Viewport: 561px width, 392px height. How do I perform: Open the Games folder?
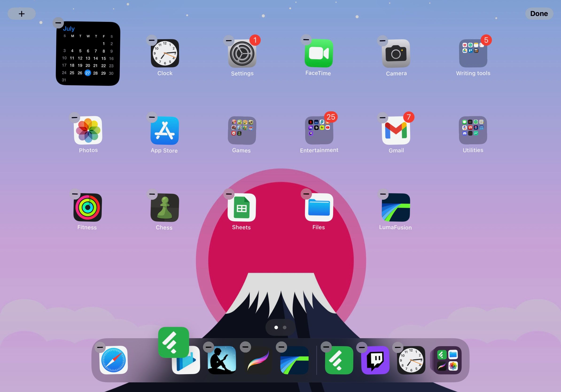(242, 130)
